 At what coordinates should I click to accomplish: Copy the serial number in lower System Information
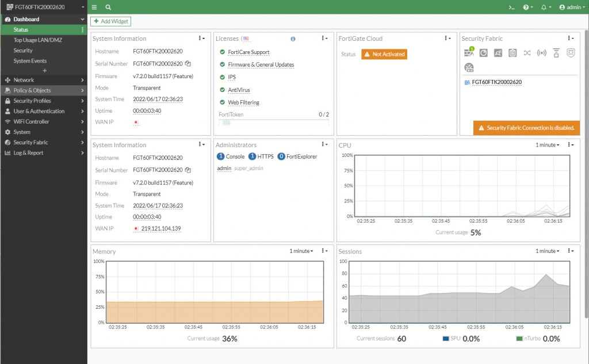tap(188, 170)
